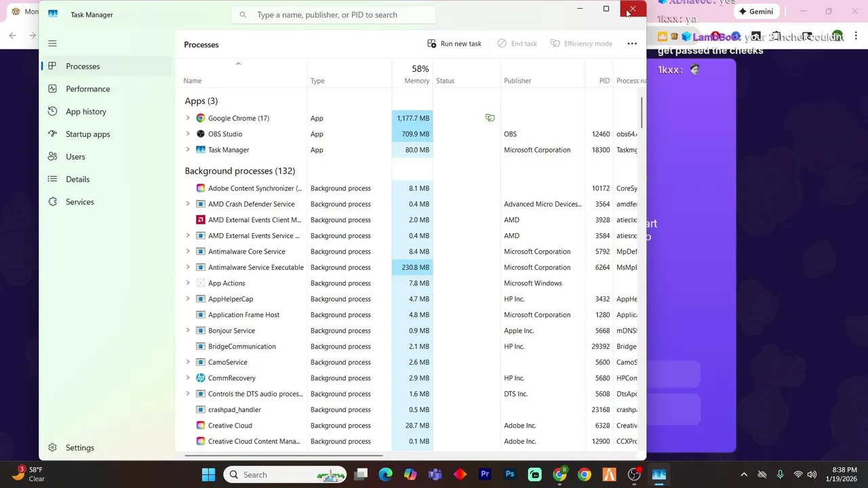Expand Antimalware Core Service row
The height and width of the screenshot is (488, 868).
tap(188, 251)
